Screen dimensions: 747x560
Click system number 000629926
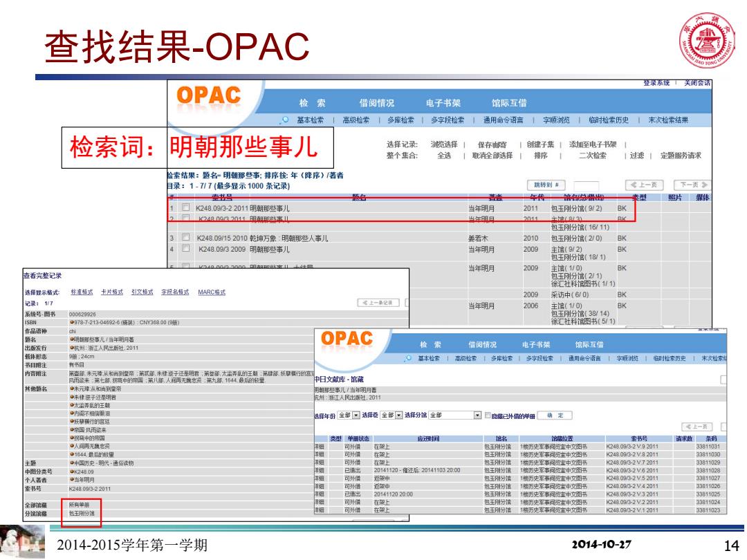click(82, 315)
